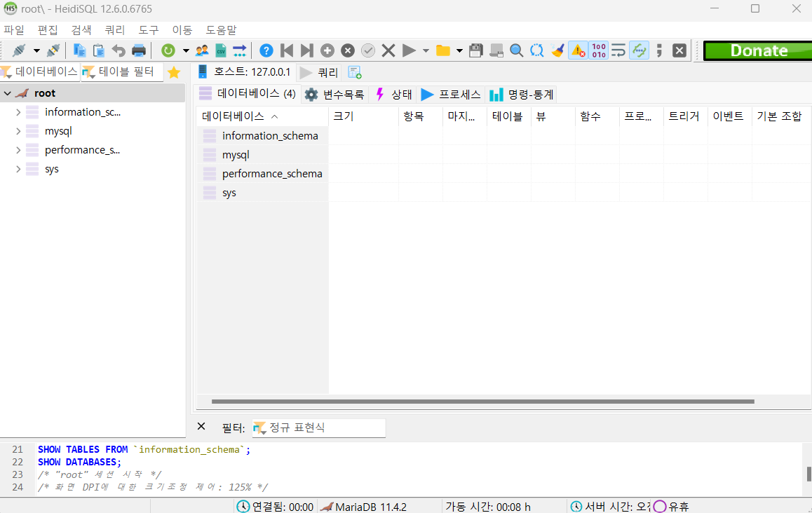Click the save to snippet gray disk icon

496,50
